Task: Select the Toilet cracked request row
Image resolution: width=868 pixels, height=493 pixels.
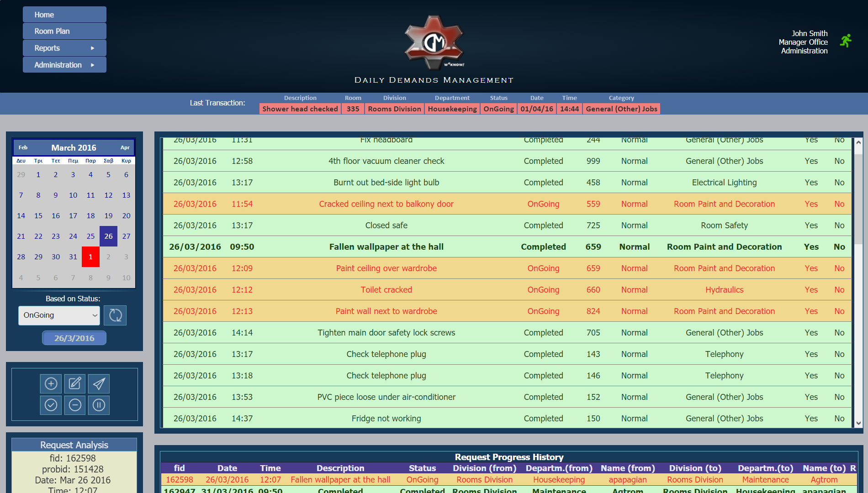Action: tap(386, 290)
